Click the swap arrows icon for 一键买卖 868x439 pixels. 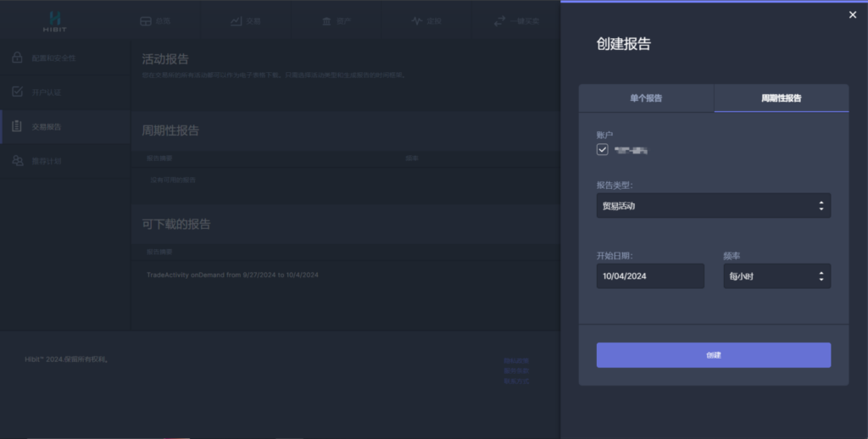[x=499, y=21]
